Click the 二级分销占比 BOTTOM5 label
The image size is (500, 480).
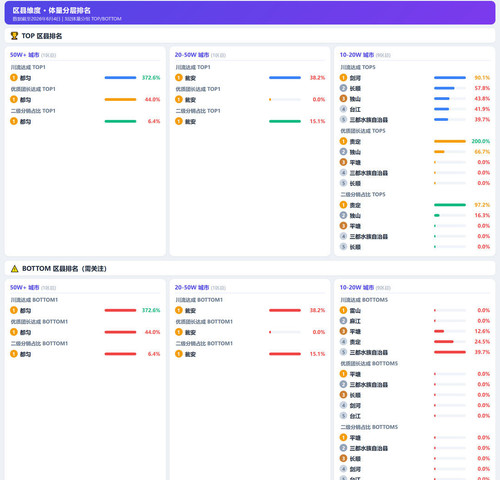pos(369,427)
